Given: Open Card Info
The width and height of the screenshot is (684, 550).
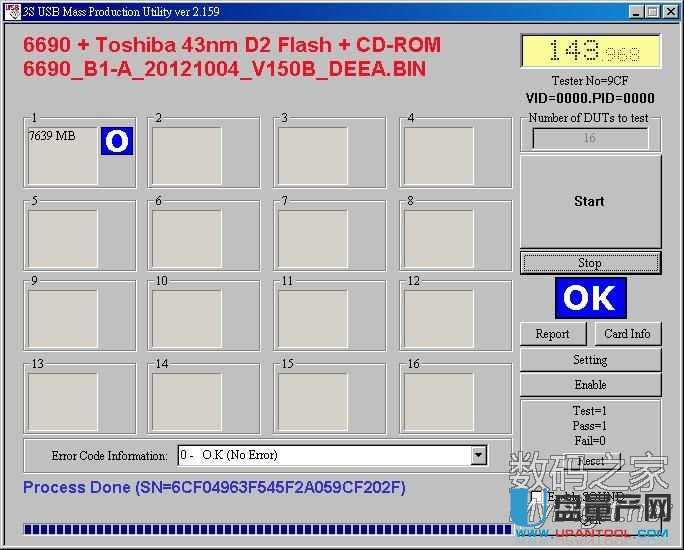Looking at the screenshot, I should pyautogui.click(x=627, y=334).
